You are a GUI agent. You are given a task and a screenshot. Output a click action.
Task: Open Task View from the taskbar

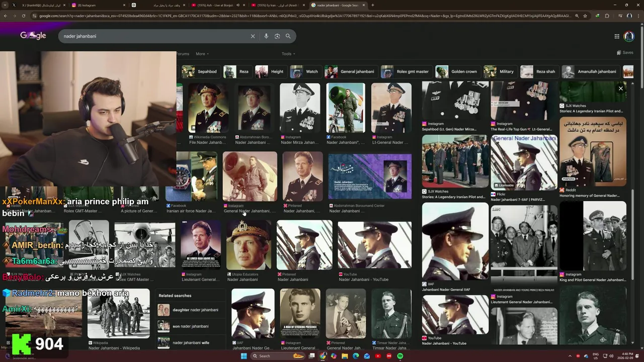coord(311,356)
